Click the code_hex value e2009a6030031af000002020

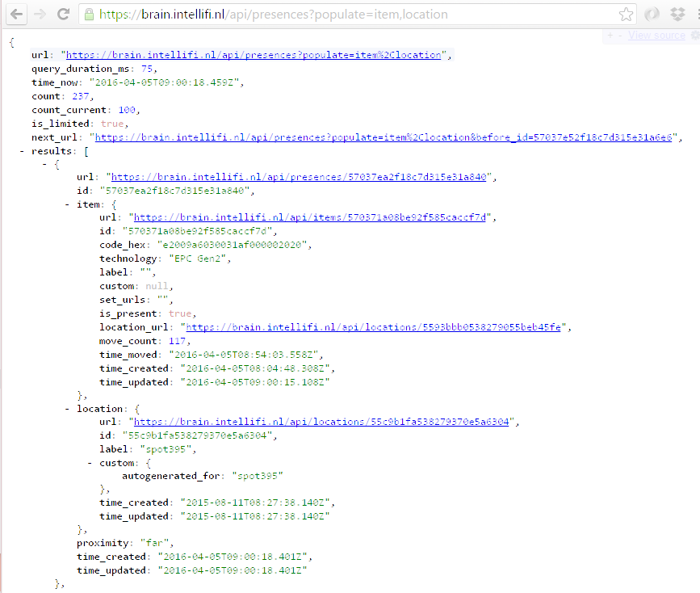pyautogui.click(x=233, y=245)
